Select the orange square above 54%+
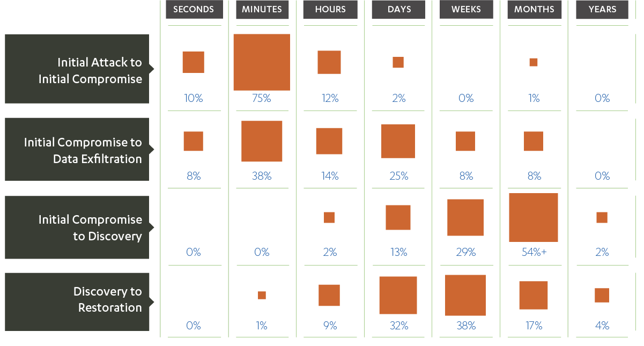This screenshot has width=644, height=346. [x=534, y=217]
